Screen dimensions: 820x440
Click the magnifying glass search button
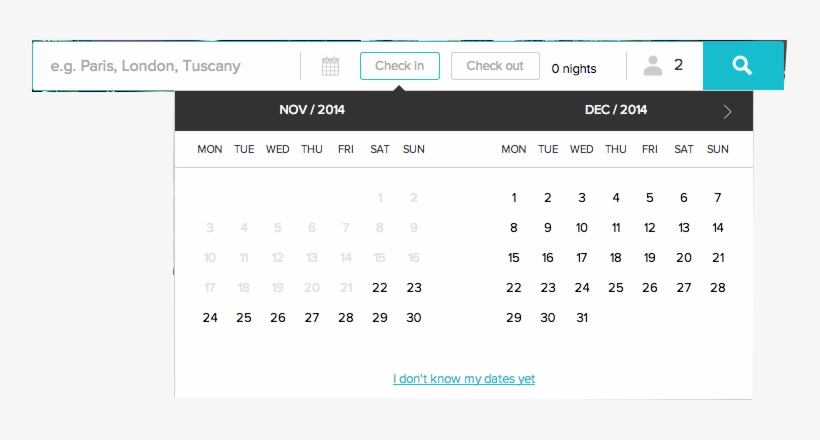point(742,66)
